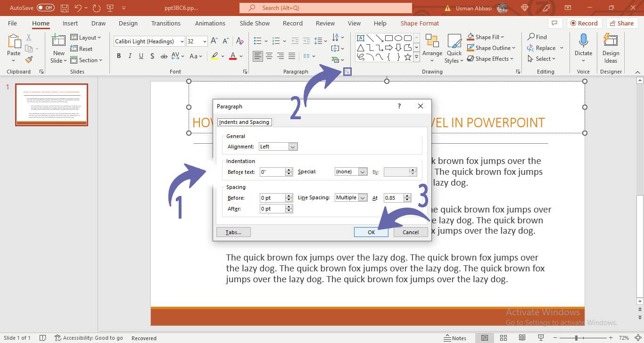The image size is (644, 343).
Task: Select Justify alignment button
Action: [292, 56]
